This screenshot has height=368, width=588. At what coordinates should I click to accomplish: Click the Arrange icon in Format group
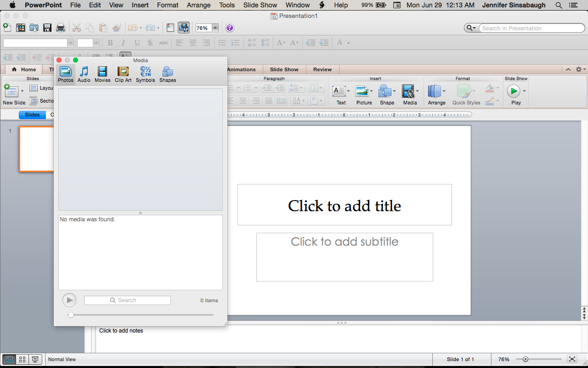(x=435, y=91)
